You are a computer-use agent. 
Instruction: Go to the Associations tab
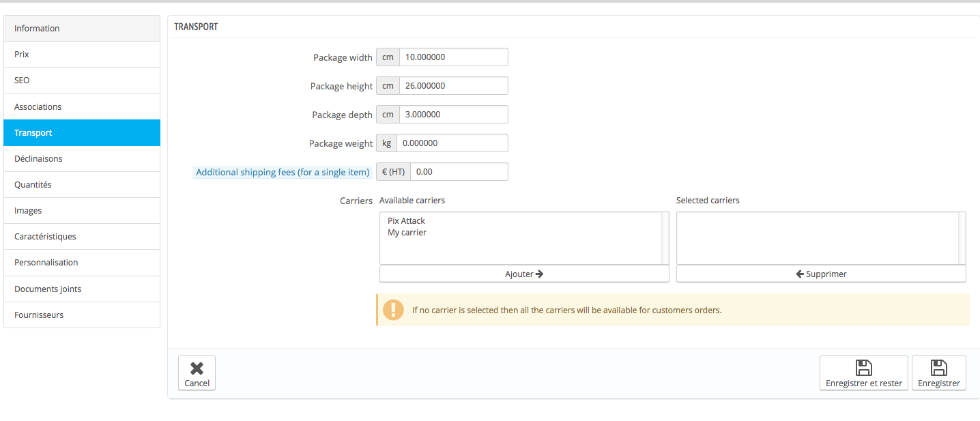tap(82, 106)
